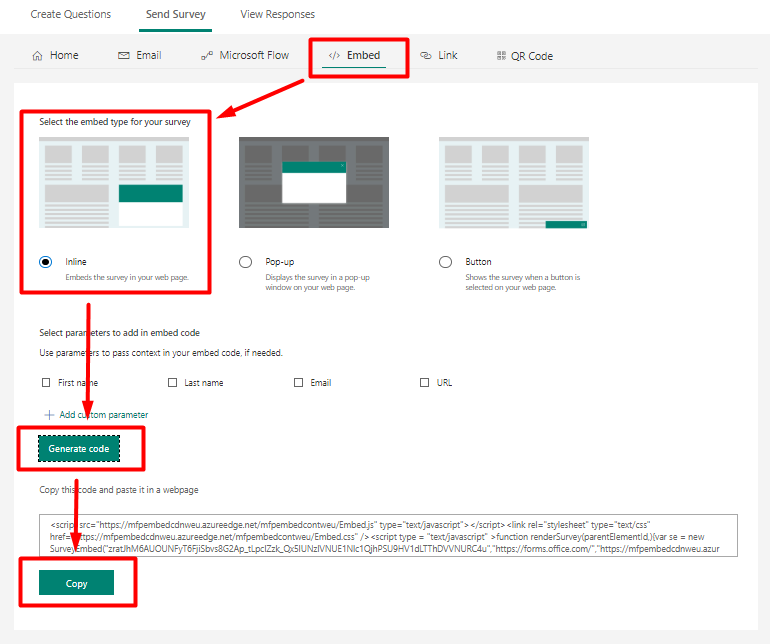Click the Embed code brackets icon

[x=334, y=55]
